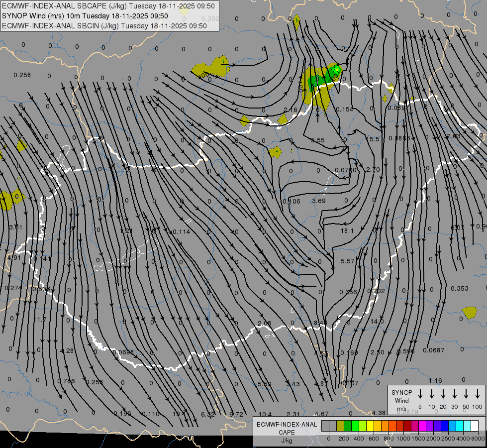Screen dimensions: 487x448
Task: Select the SYNOP Wind 10m title line
Action: [85, 16]
